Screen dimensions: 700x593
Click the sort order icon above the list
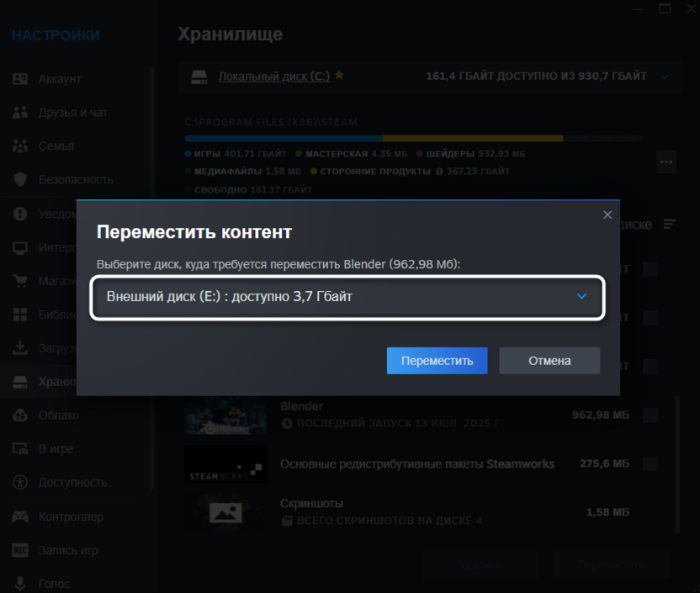669,224
